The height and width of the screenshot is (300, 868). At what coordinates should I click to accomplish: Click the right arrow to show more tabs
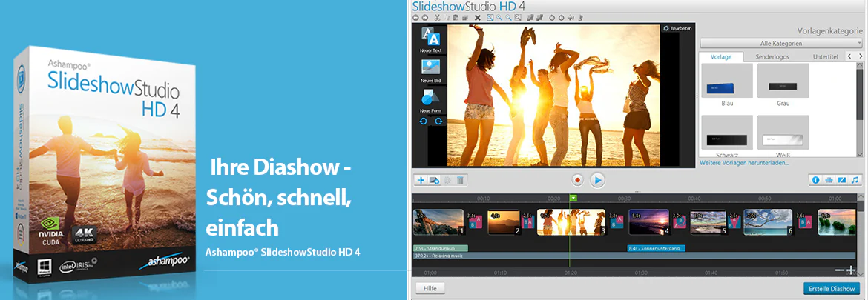pos(861,56)
